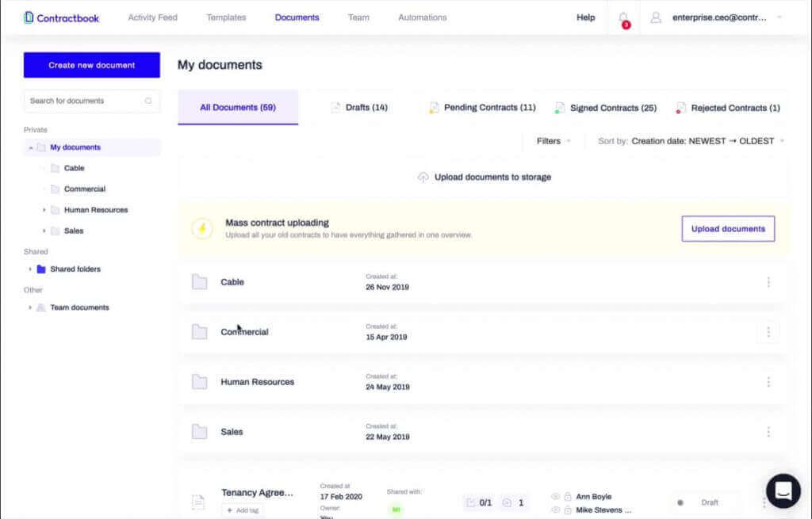Open the comments icon on Tenancy Agreement row
Viewport: 812px width, 519px height.
(x=505, y=502)
